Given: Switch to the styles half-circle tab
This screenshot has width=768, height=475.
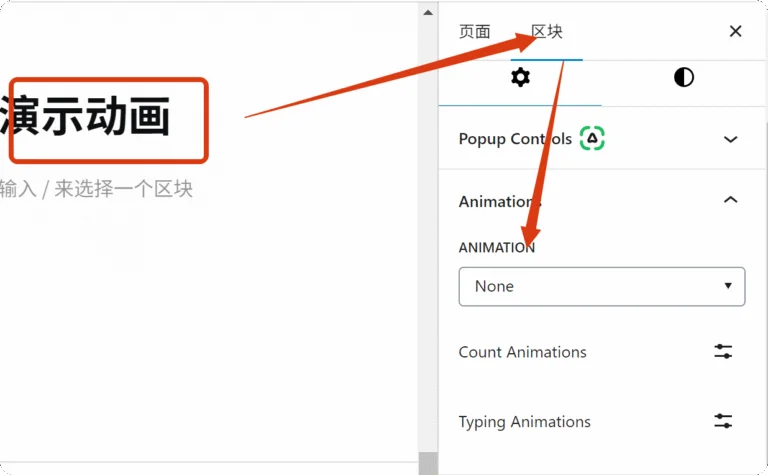Looking at the screenshot, I should (x=684, y=78).
